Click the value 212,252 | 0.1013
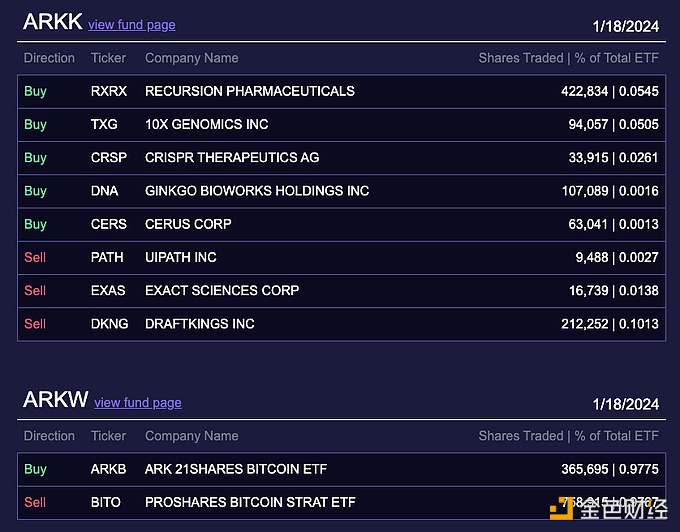680x532 pixels. point(610,324)
